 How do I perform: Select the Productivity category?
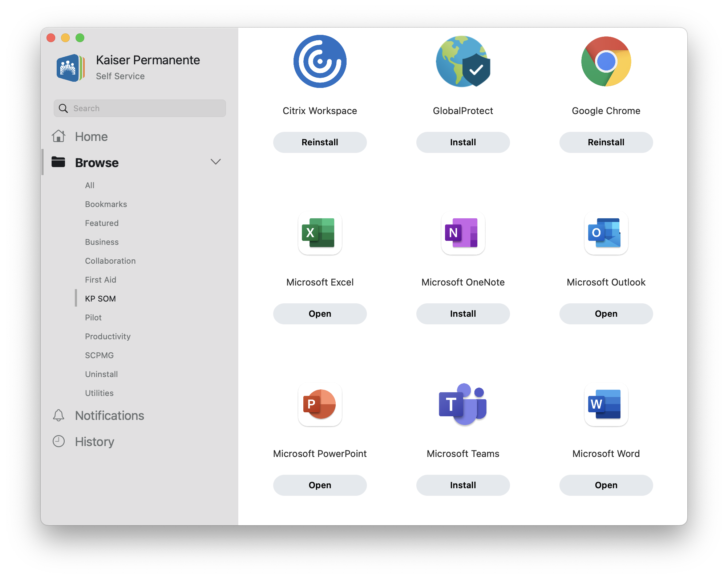[x=108, y=336]
